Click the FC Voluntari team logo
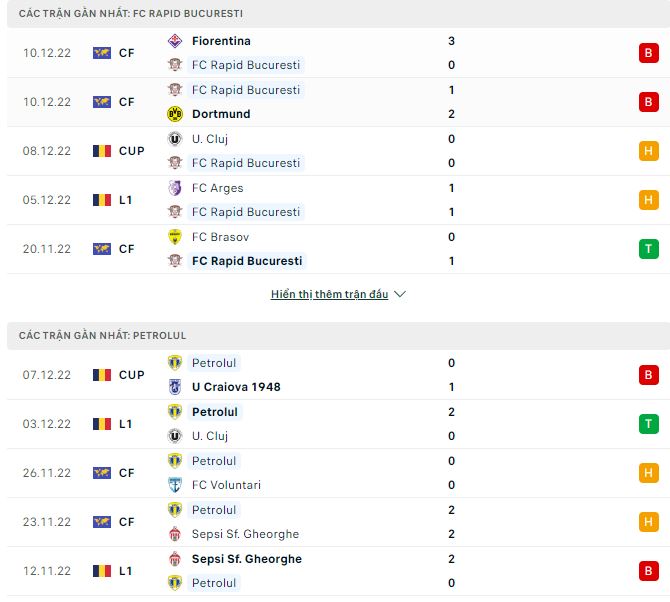 pyautogui.click(x=174, y=485)
